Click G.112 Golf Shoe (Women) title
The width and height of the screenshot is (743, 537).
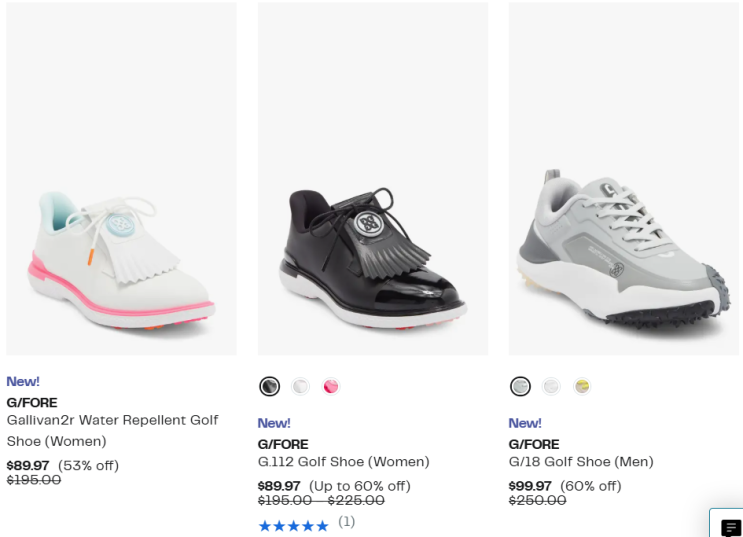pos(343,462)
